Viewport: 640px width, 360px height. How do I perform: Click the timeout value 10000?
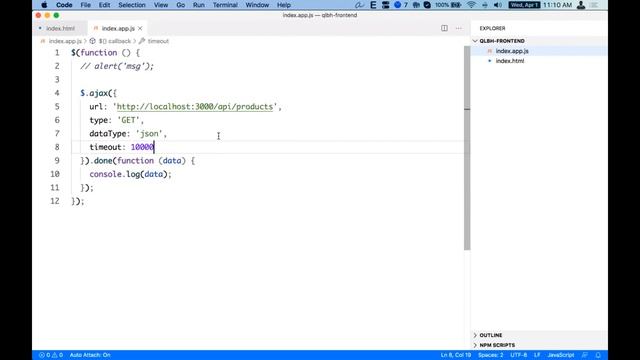[x=142, y=147]
